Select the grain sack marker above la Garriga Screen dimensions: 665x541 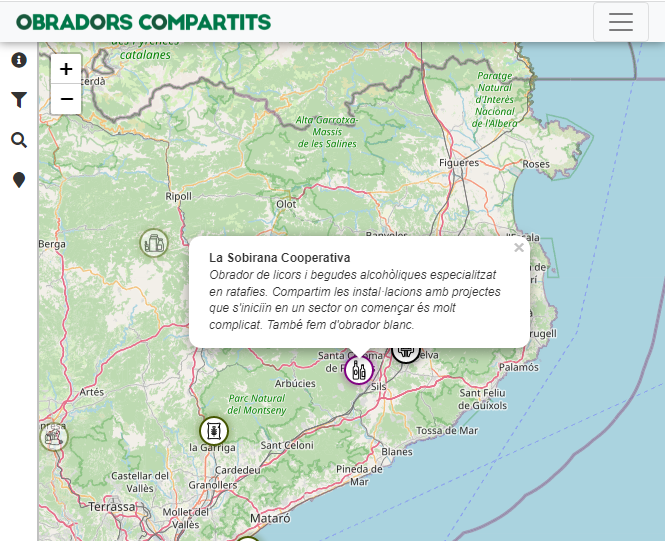(214, 431)
